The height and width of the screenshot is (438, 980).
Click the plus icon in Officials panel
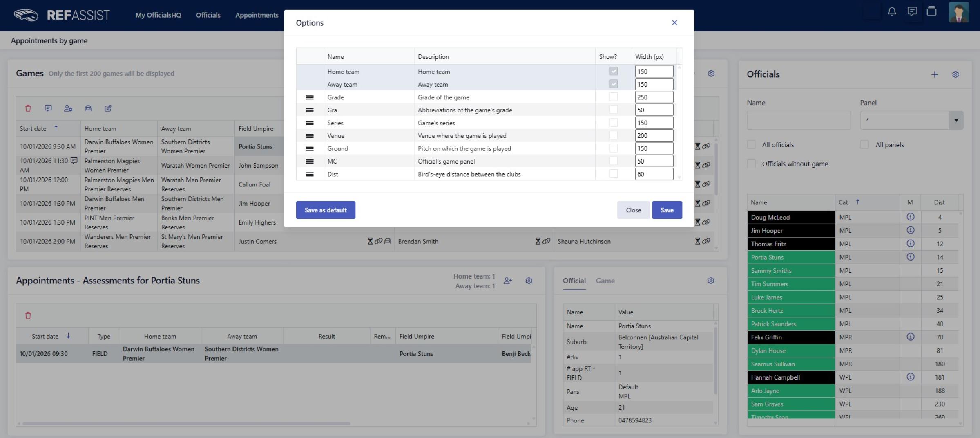(934, 74)
